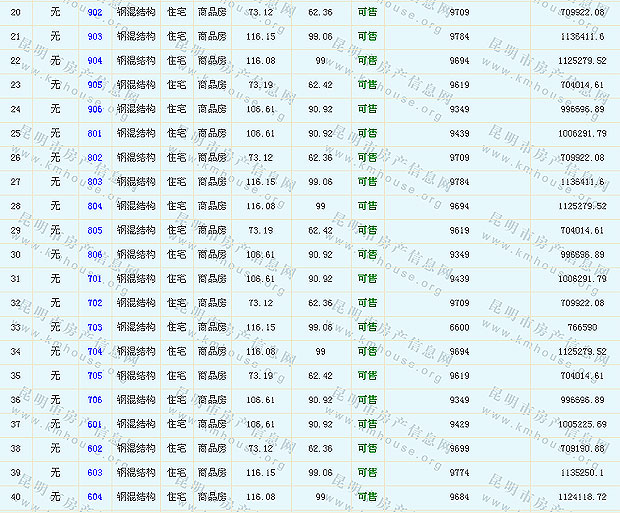Screen dimensions: 620x513
Task: Open the room 602 link
Action: (95, 448)
